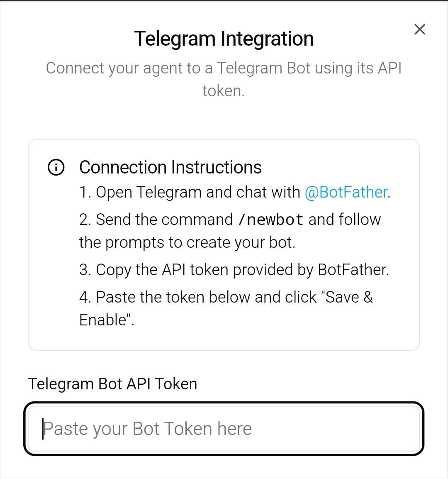Click "Telegram Bot using its API" subtitle text
Image resolution: width=448 pixels, height=479 pixels.
pos(309,68)
